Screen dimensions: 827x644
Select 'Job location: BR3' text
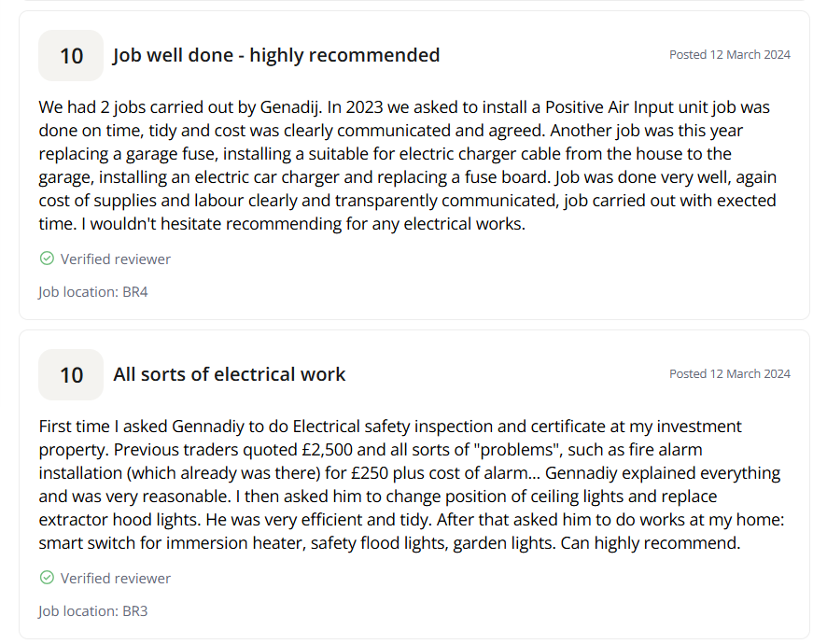(92, 610)
